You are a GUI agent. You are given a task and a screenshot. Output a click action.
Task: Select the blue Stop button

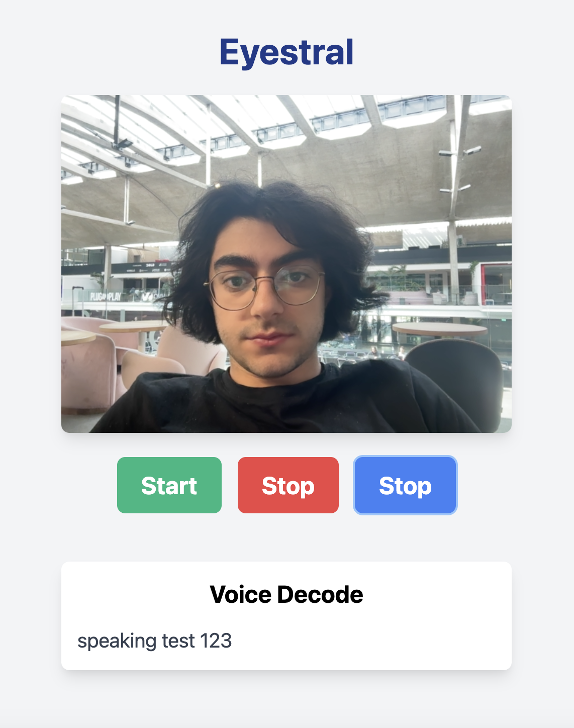[405, 485]
